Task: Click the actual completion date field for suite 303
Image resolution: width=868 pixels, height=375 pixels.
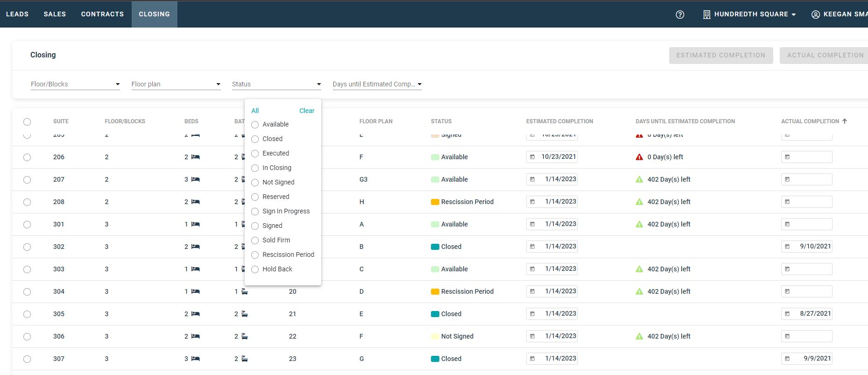Action: pos(807,269)
